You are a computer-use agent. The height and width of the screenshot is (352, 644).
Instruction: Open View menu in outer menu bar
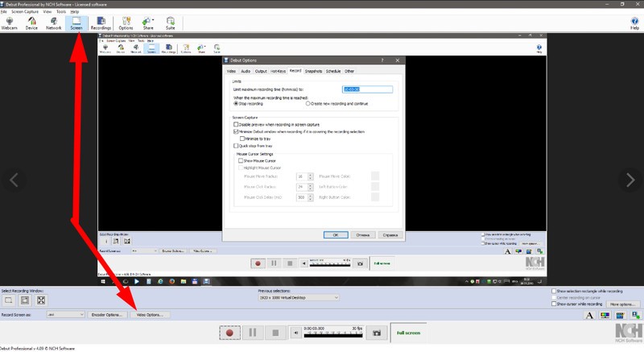(x=47, y=11)
